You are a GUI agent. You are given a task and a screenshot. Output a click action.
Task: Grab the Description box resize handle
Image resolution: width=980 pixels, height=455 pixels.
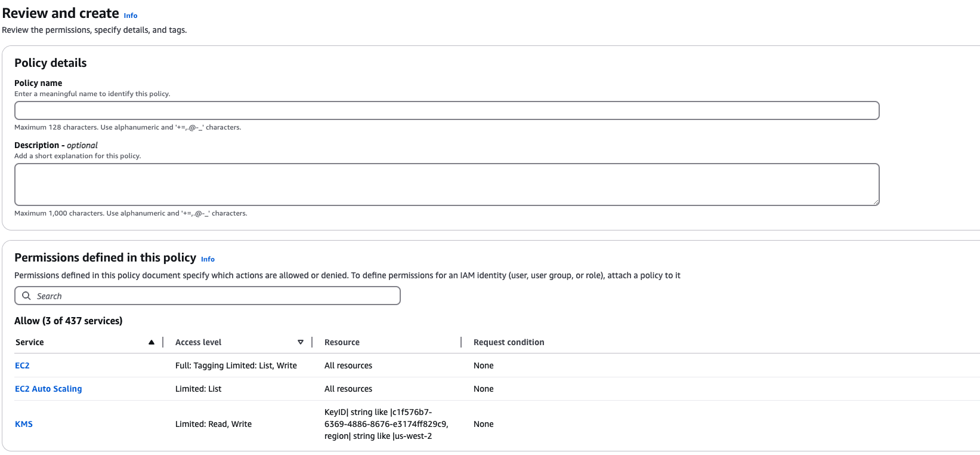[876, 202]
